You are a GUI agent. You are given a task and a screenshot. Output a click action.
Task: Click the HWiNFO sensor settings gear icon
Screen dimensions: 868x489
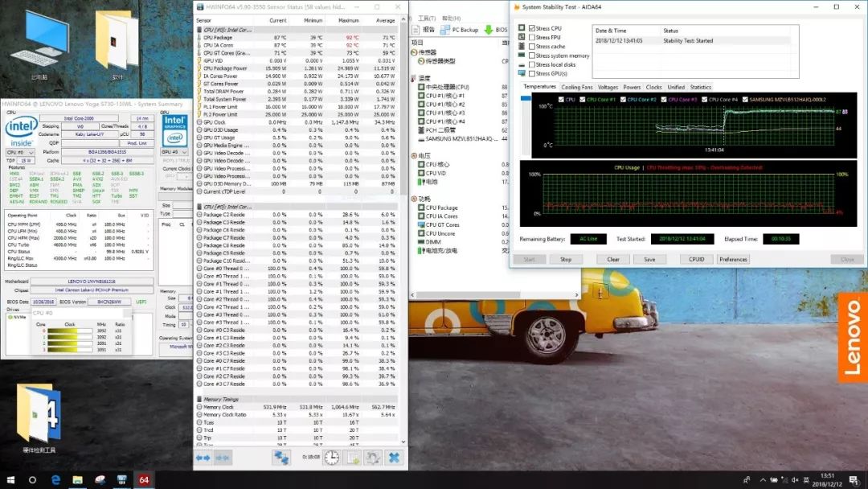[373, 457]
